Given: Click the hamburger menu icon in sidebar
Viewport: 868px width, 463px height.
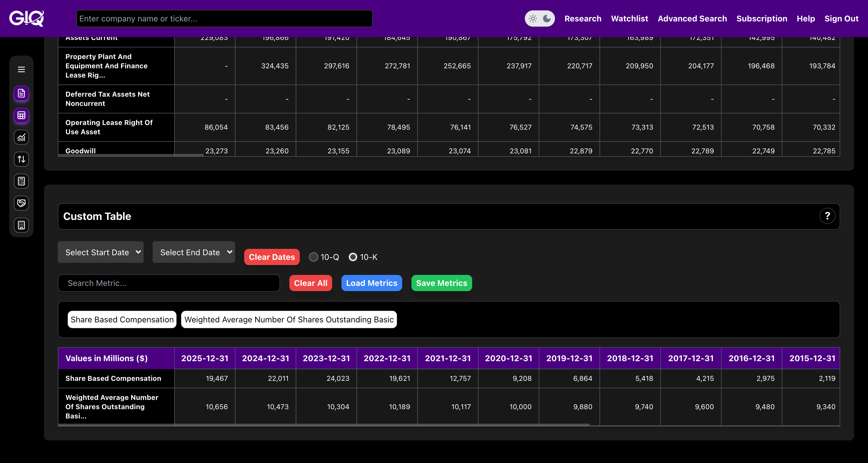Looking at the screenshot, I should [21, 69].
